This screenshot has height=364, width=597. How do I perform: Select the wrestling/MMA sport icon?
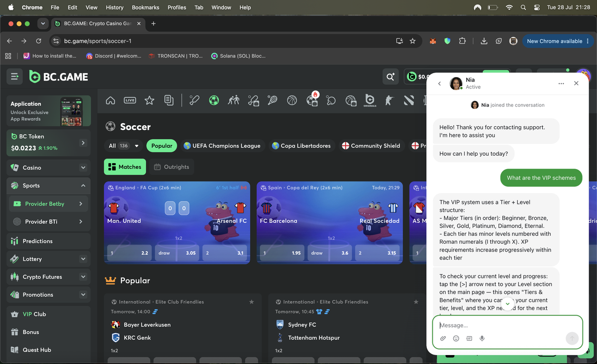(x=233, y=100)
